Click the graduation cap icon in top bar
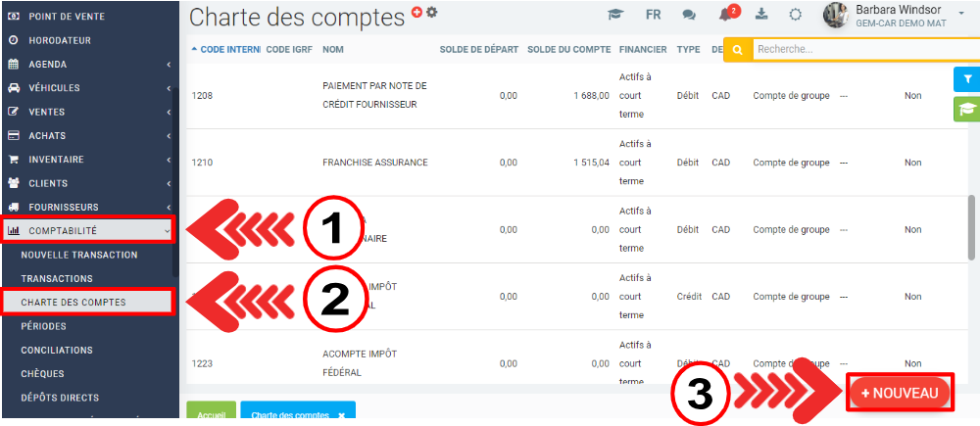The width and height of the screenshot is (980, 426). click(615, 15)
